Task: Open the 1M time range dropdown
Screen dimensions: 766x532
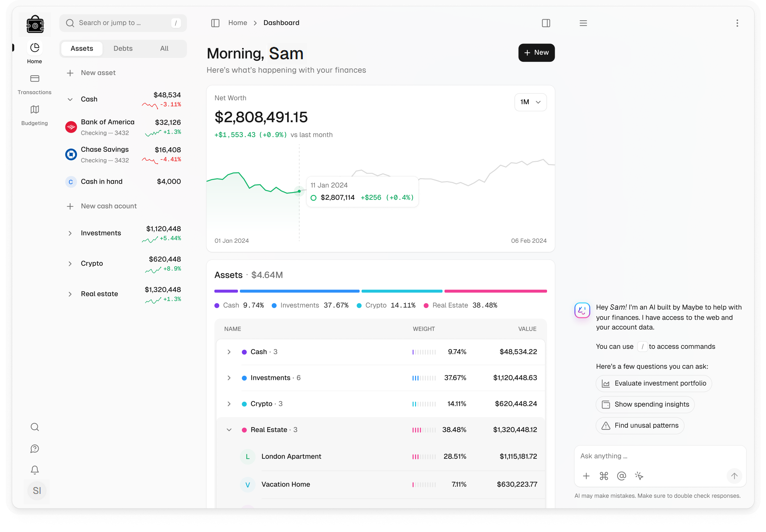Action: (530, 102)
